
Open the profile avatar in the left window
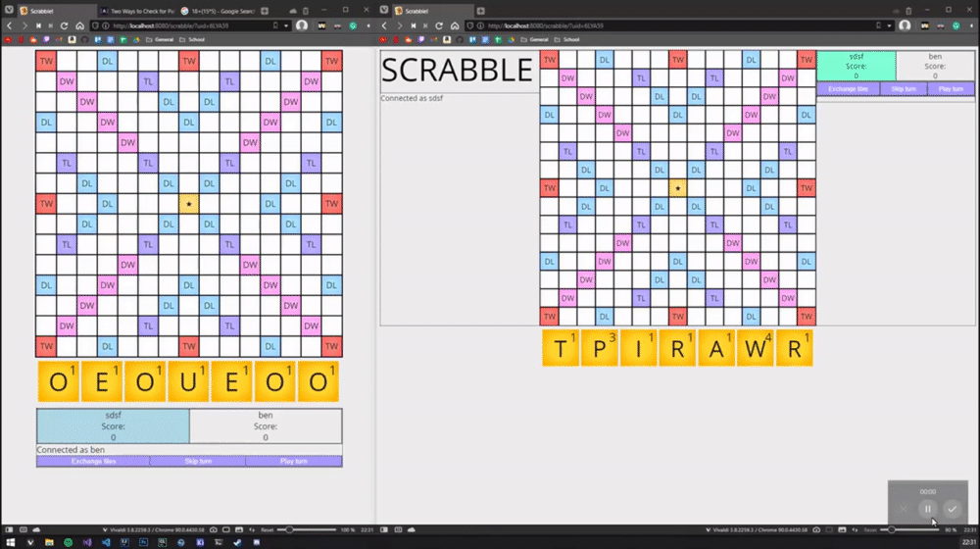point(302,25)
